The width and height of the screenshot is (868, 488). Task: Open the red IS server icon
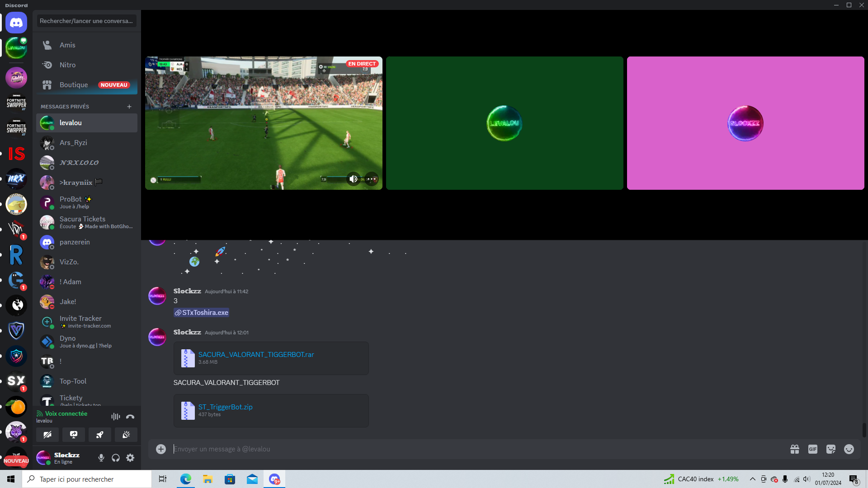[16, 154]
